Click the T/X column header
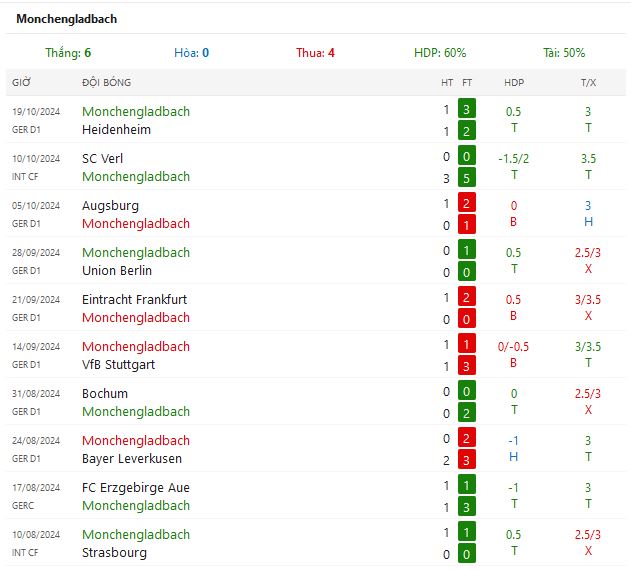Screen dimensions: 631x570 [x=588, y=83]
